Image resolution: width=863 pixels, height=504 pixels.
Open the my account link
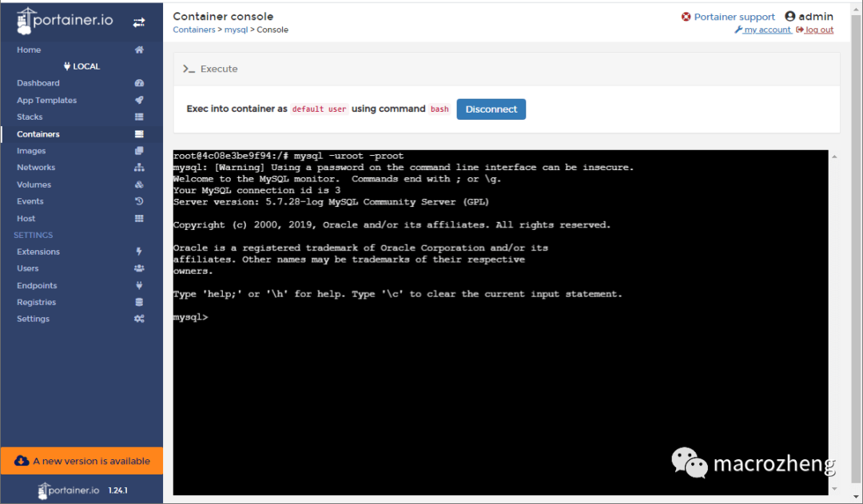pos(767,30)
